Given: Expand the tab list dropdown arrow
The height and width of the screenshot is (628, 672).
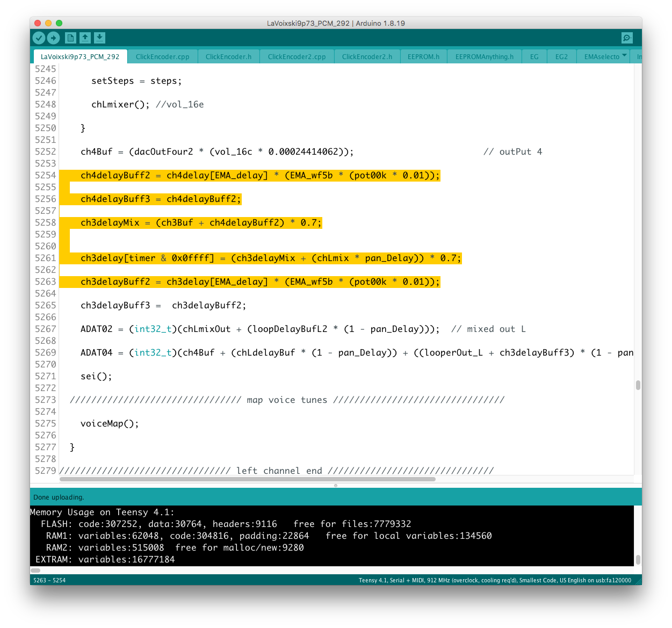Looking at the screenshot, I should [x=624, y=56].
